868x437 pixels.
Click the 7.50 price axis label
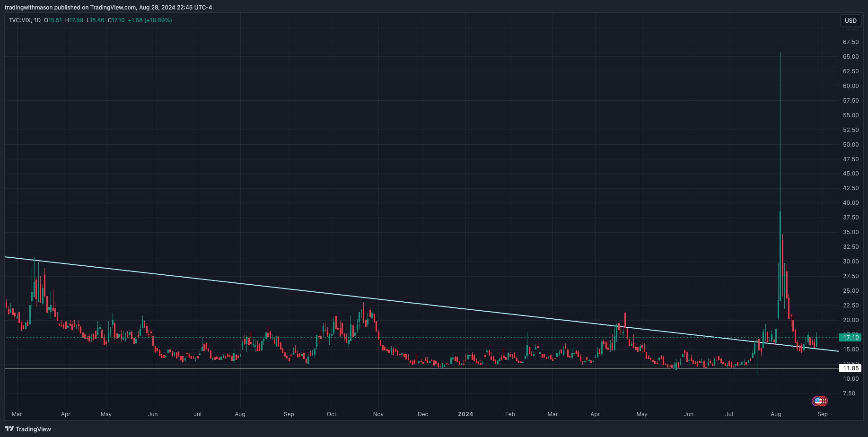click(849, 393)
